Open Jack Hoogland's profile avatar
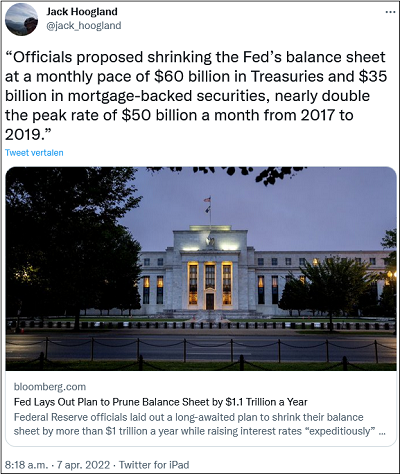This screenshot has height=474, width=400. [21, 20]
